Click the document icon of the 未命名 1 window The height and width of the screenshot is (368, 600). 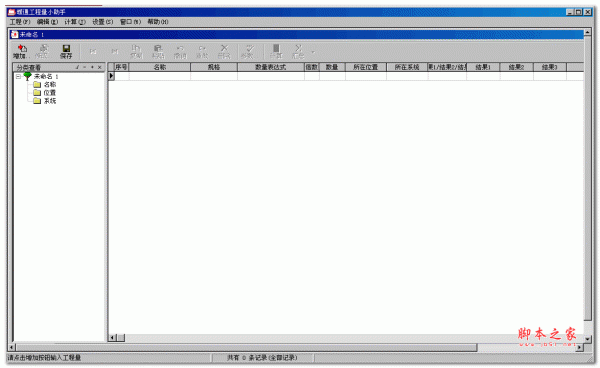point(14,34)
